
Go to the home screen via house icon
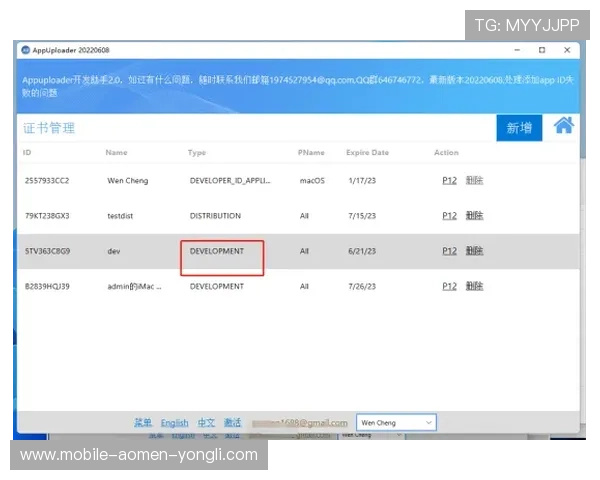tap(564, 126)
